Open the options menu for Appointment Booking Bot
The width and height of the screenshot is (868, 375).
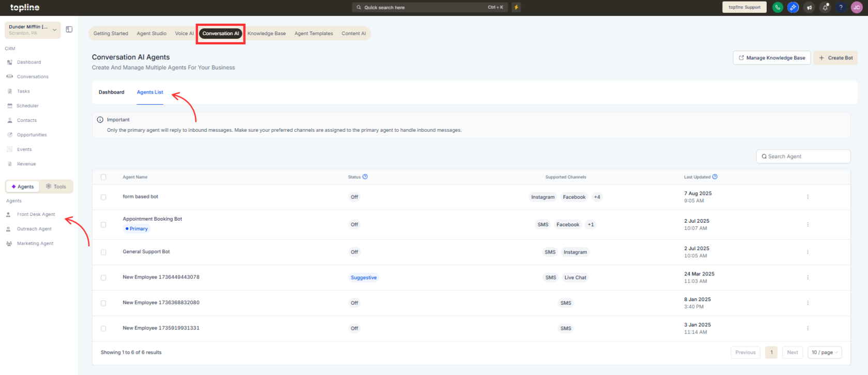click(808, 224)
